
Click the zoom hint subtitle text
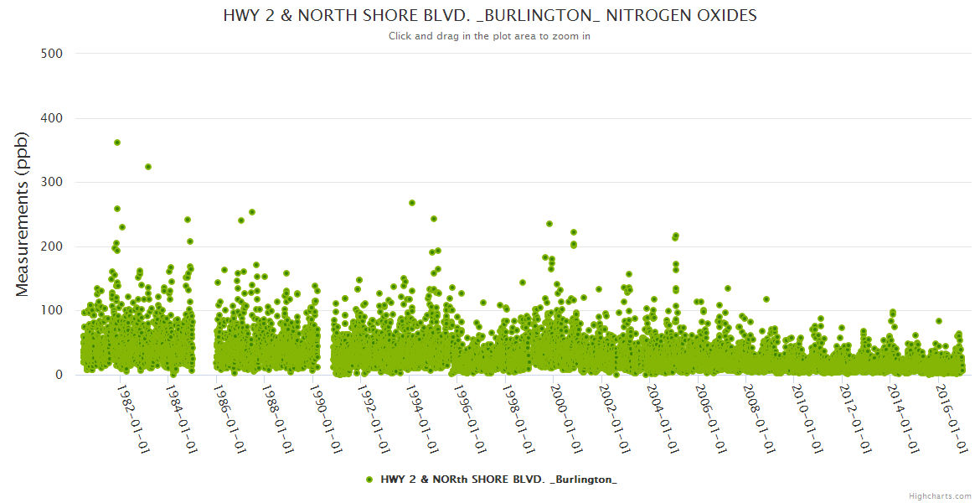[490, 36]
